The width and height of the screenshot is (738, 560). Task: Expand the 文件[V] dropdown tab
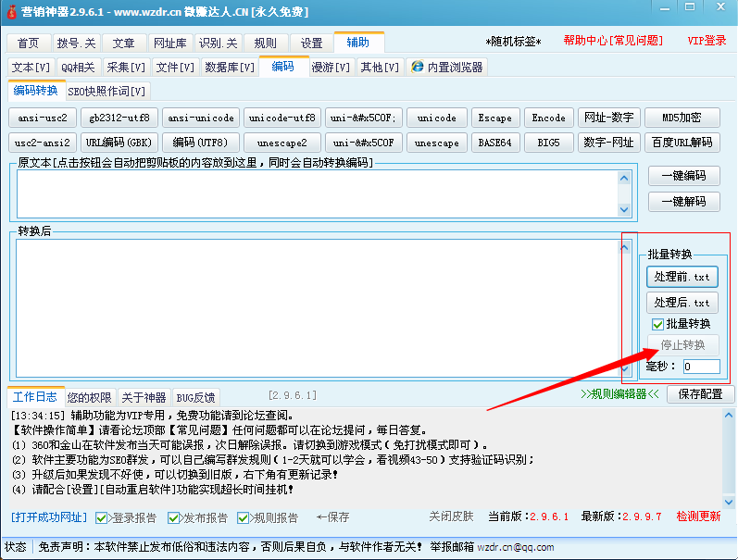pyautogui.click(x=175, y=68)
